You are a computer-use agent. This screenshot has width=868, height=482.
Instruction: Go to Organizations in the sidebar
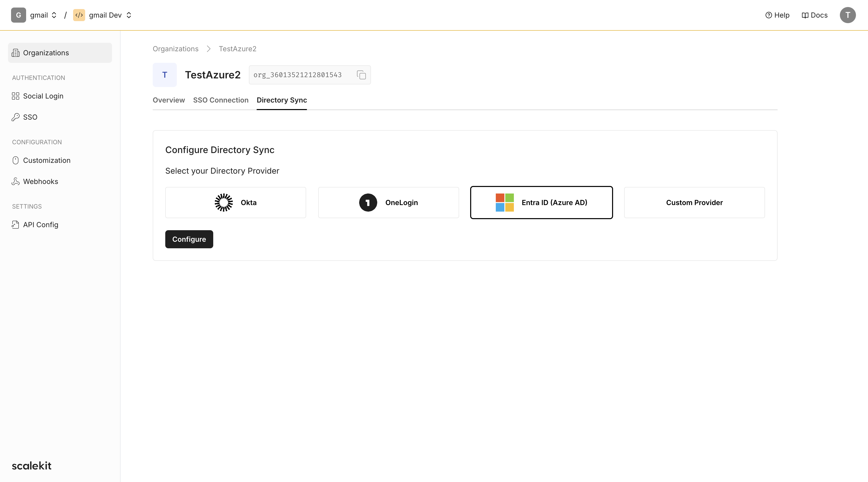coord(60,53)
